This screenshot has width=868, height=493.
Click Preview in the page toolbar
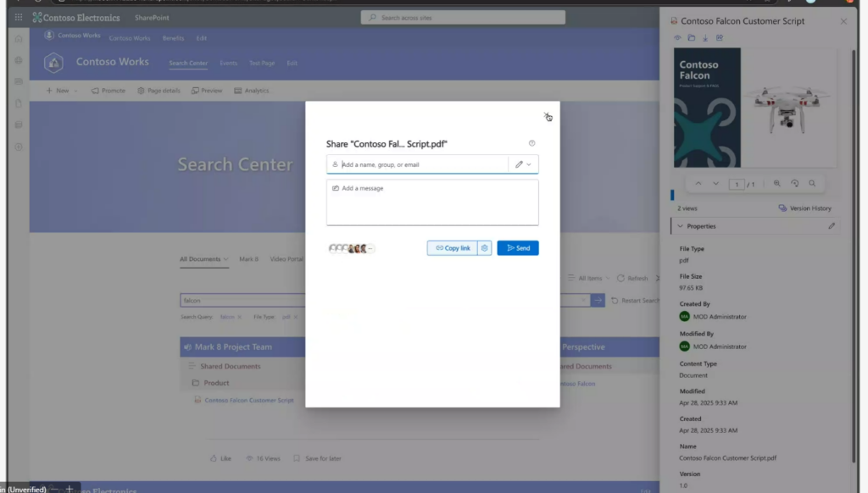pyautogui.click(x=207, y=91)
